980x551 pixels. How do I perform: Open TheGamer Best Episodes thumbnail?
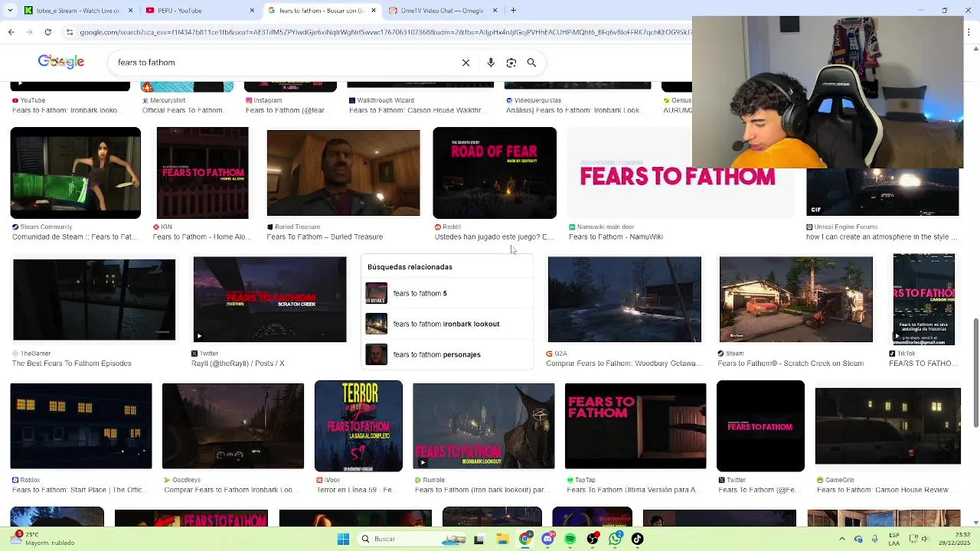pos(94,299)
